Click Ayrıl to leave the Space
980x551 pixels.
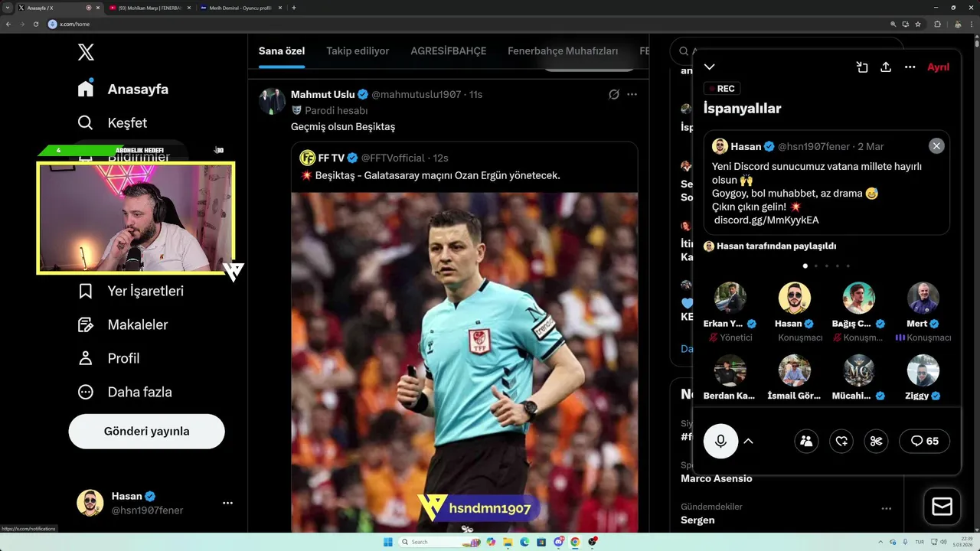(938, 67)
